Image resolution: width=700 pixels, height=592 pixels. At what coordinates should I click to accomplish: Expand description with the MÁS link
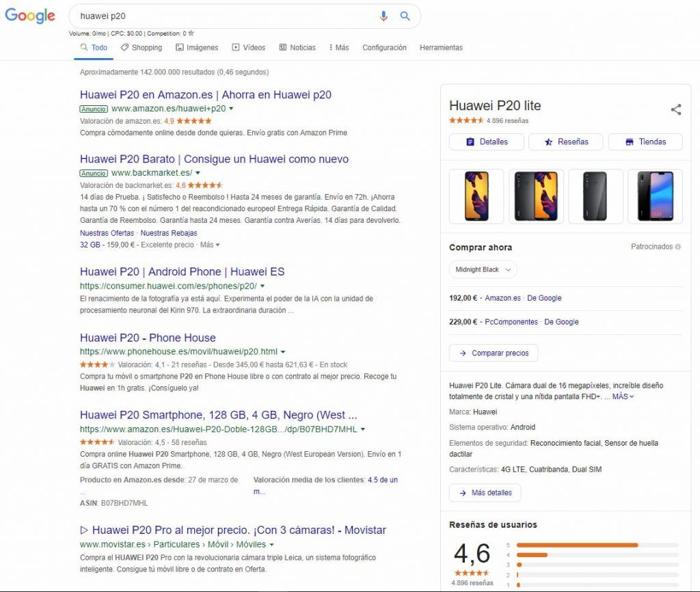point(623,396)
